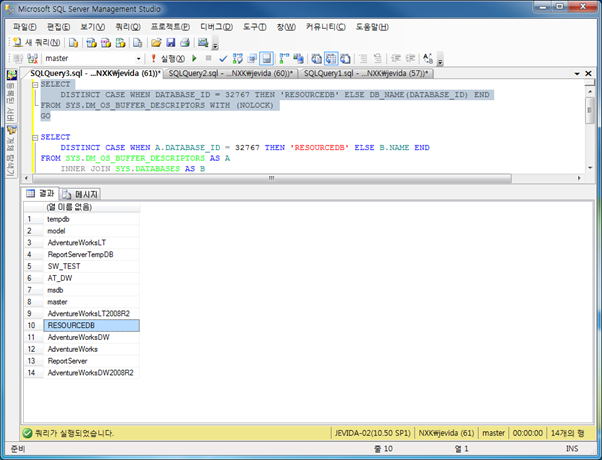Open the 파일(F) menu
The height and width of the screenshot is (460, 602).
point(25,27)
